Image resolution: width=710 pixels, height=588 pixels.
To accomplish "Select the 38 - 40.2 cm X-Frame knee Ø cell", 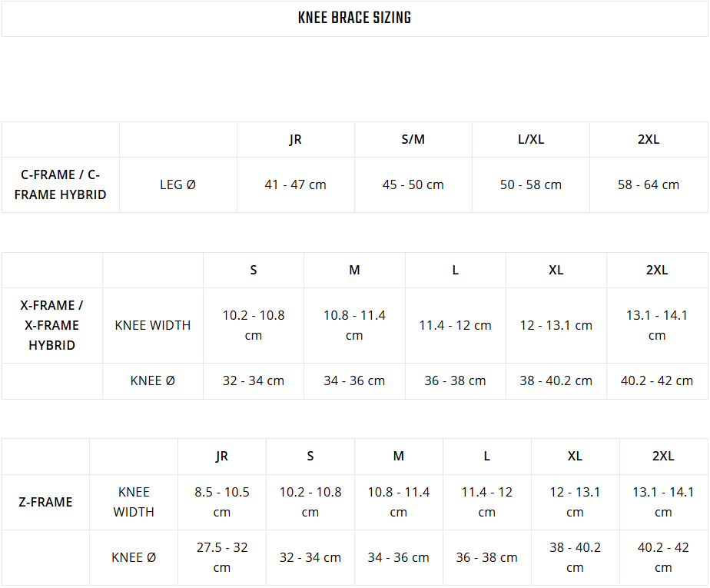I will point(556,381).
